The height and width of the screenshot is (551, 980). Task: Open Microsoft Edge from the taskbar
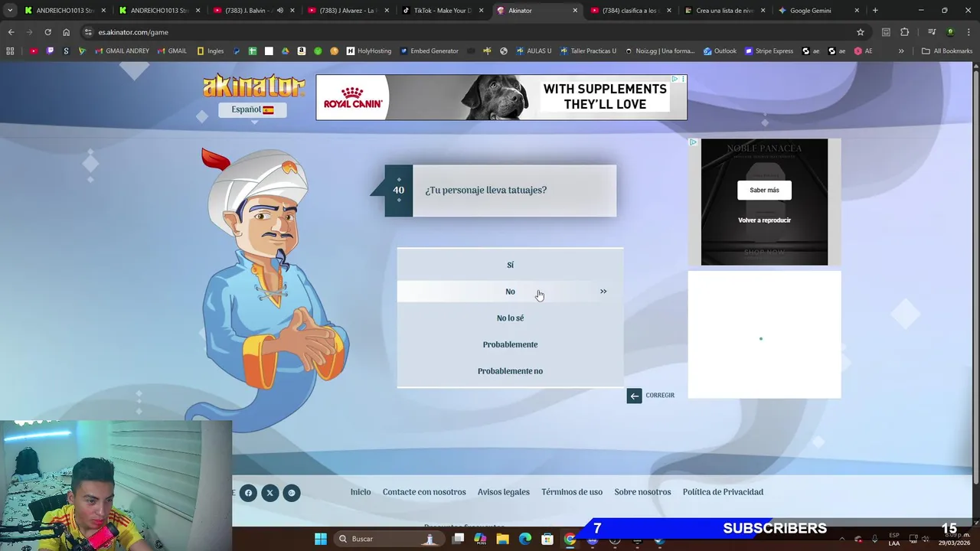coord(525,539)
